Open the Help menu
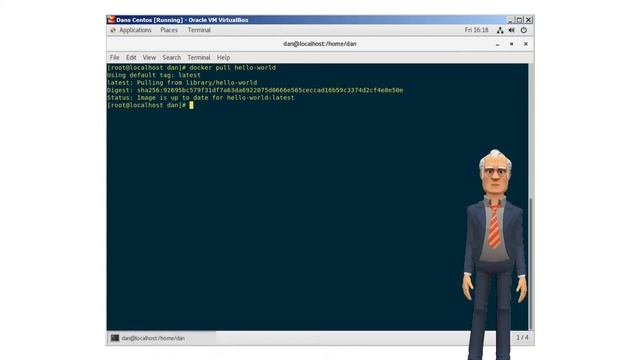Viewport: 640px width, 360px height. (x=223, y=58)
